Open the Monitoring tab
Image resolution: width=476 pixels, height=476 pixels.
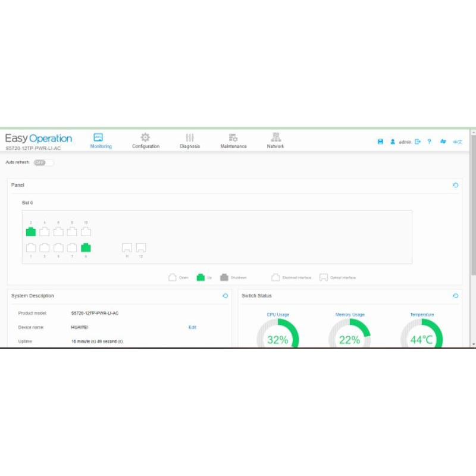(x=100, y=140)
